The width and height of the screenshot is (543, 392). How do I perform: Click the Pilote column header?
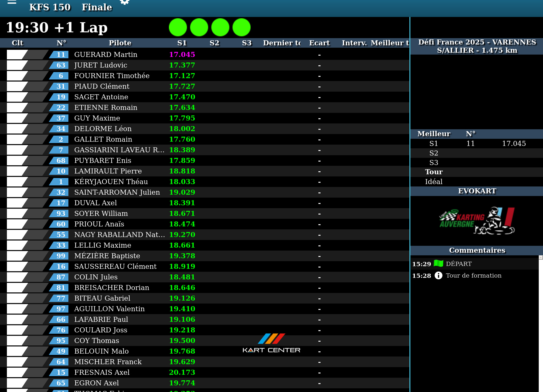tap(120, 43)
